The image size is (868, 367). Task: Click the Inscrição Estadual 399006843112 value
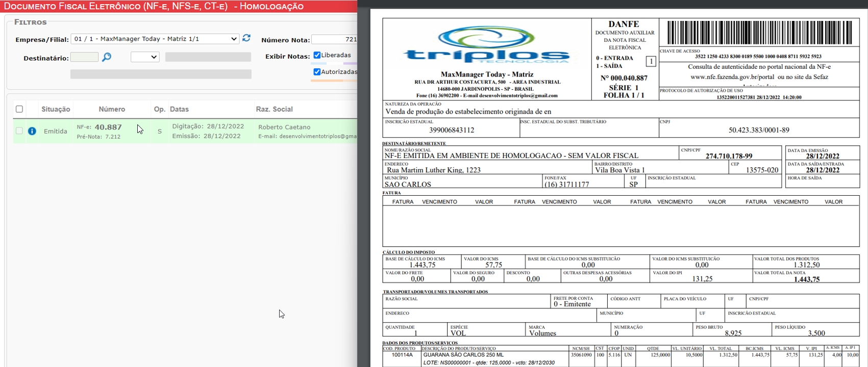[x=452, y=130]
